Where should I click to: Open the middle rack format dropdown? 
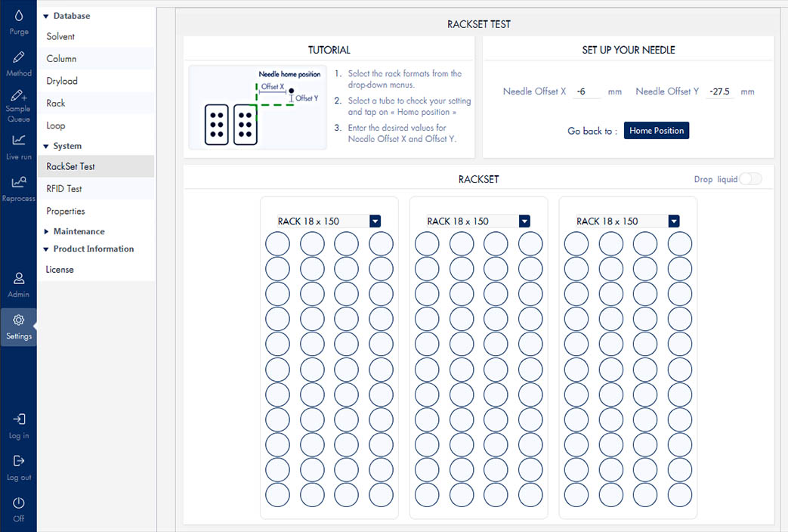tap(524, 221)
